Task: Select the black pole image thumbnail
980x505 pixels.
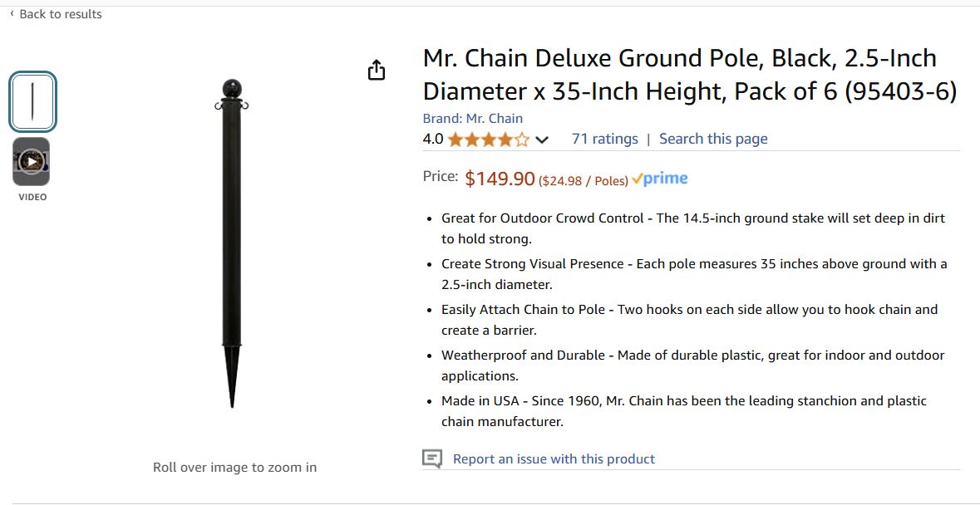Action: pyautogui.click(x=32, y=102)
